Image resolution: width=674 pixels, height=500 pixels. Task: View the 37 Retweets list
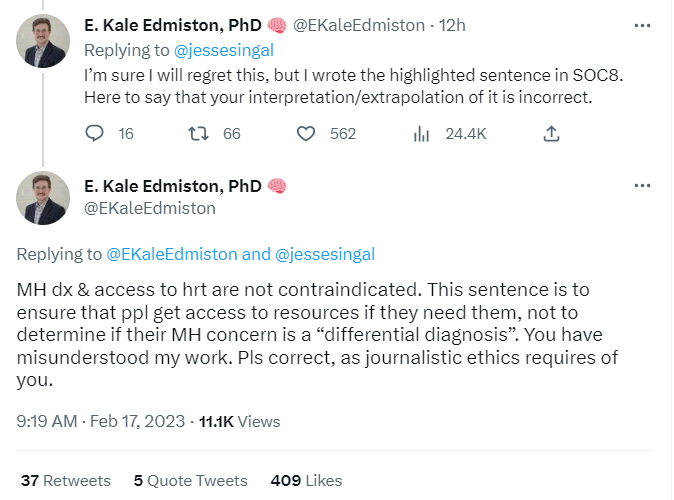click(65, 480)
